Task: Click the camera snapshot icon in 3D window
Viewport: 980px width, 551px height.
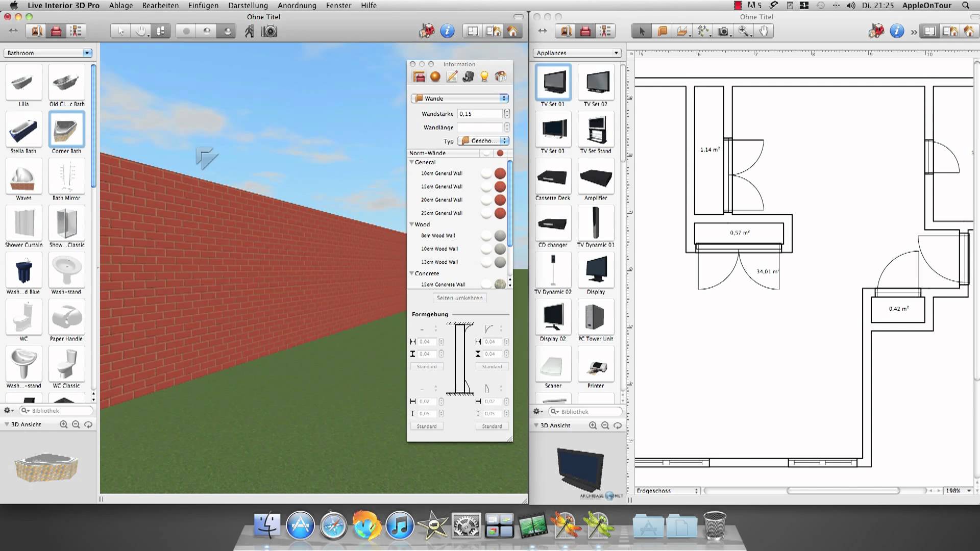Action: pos(269,32)
